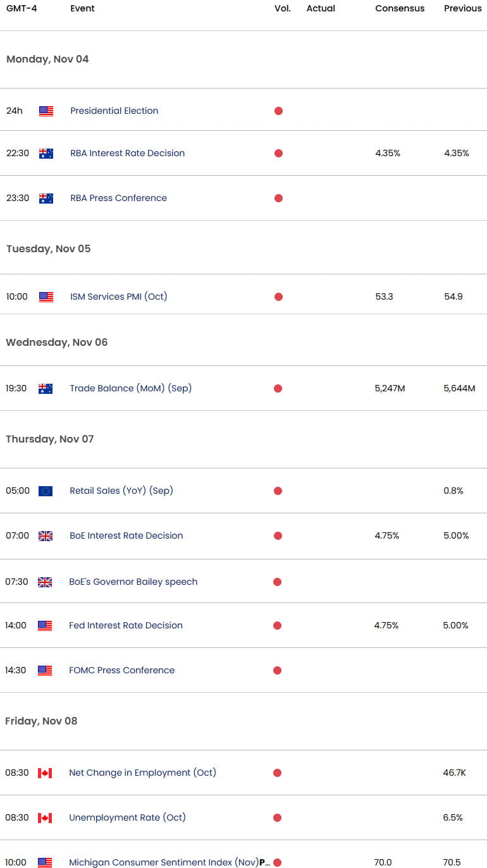Image resolution: width=487 pixels, height=868 pixels.
Task: Click the US flag beside FOMC Press Conference
Action: 45,670
